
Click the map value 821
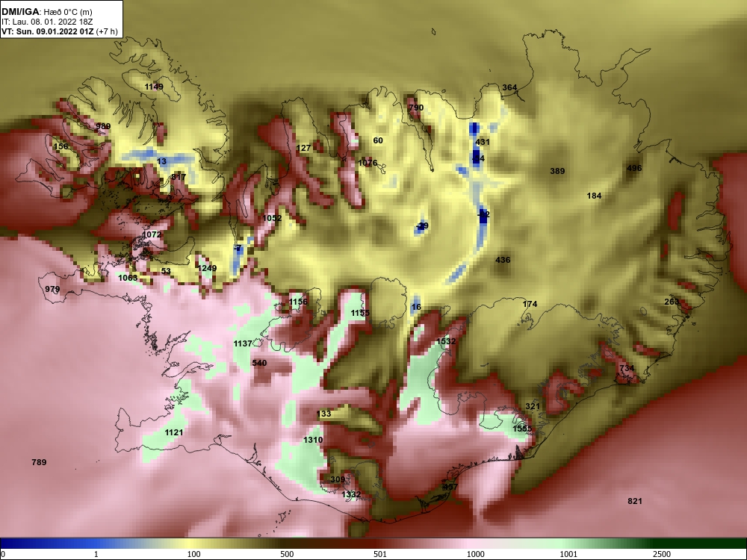pyautogui.click(x=634, y=501)
